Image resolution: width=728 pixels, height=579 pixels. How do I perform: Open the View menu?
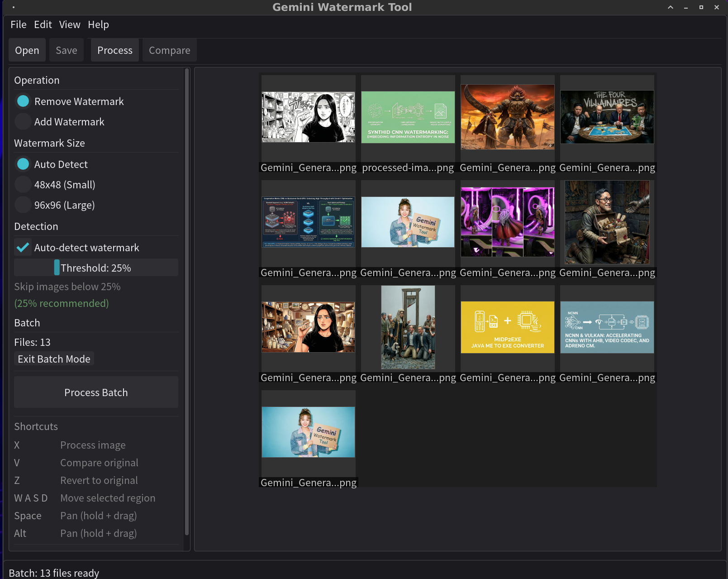click(69, 24)
